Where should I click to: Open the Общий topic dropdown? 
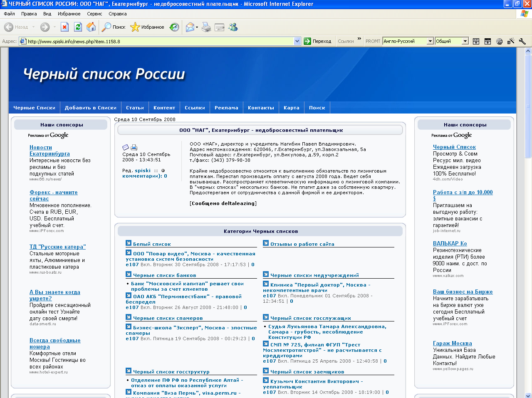(x=465, y=41)
